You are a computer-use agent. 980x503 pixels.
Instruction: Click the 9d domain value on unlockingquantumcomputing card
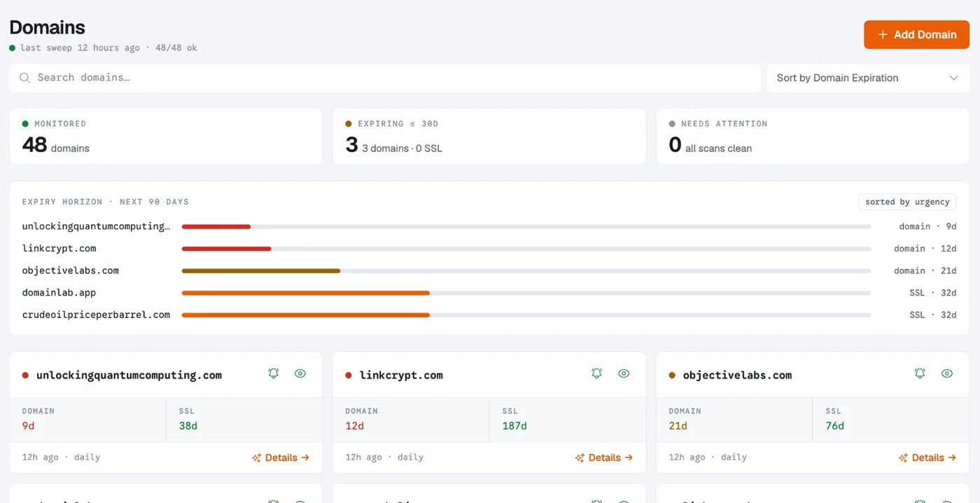coord(28,426)
